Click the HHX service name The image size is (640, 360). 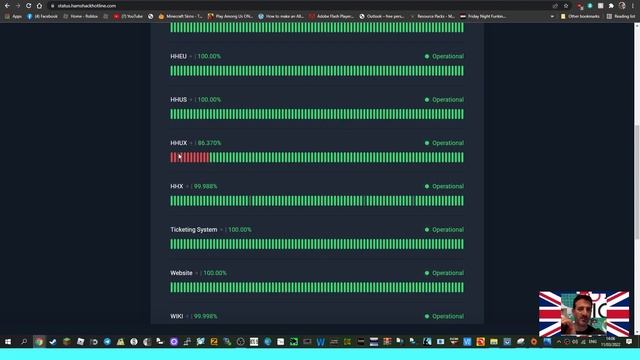[x=177, y=186]
